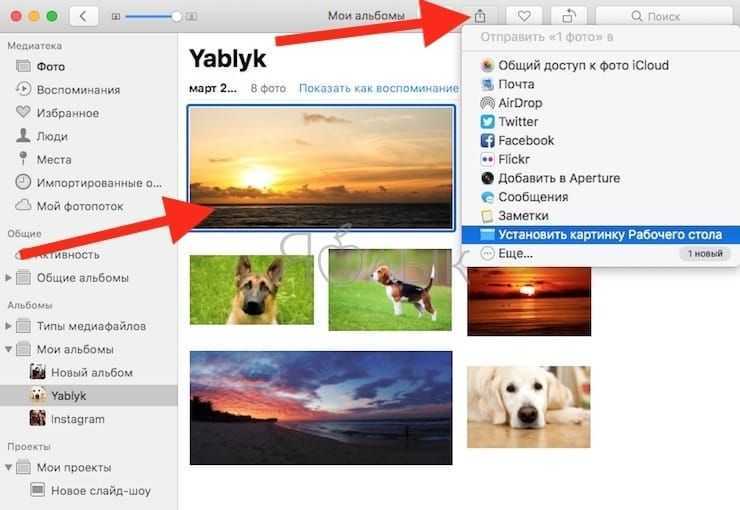Select the white labrador photo
Image resolution: width=740 pixels, height=510 pixels.
(529, 407)
